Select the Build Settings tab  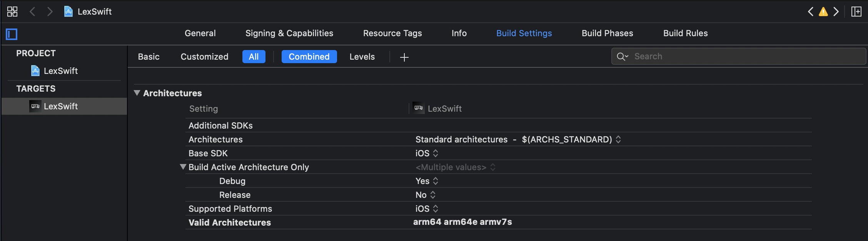pos(524,33)
